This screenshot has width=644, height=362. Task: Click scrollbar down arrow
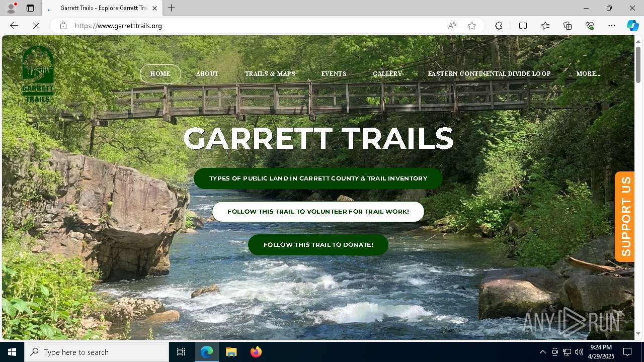tap(638, 334)
